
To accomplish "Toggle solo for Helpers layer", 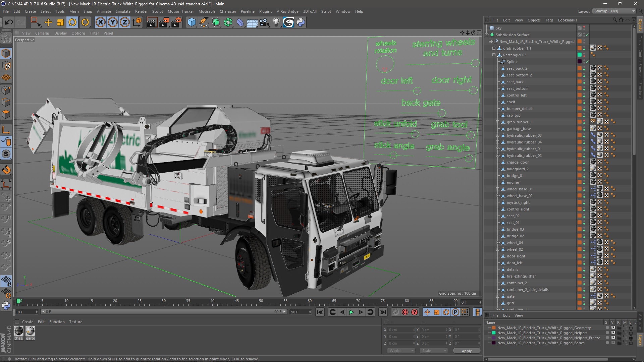I will point(607,333).
